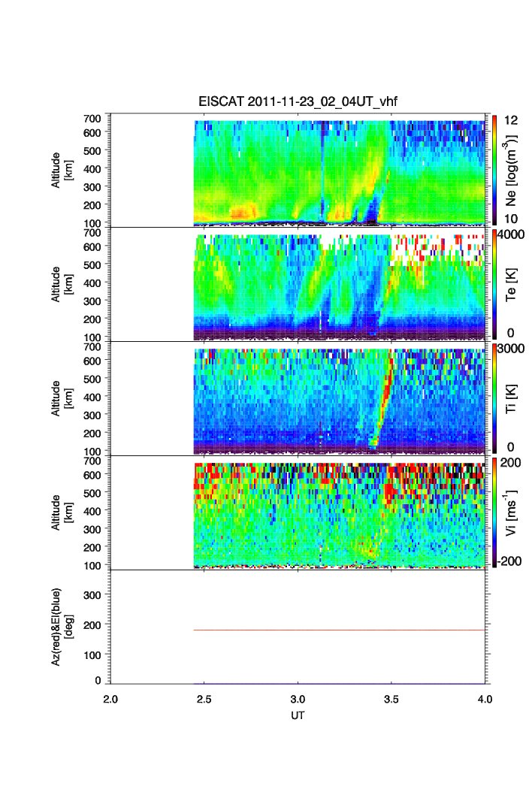Click the UT x-axis label
532x798 pixels.
298,715
